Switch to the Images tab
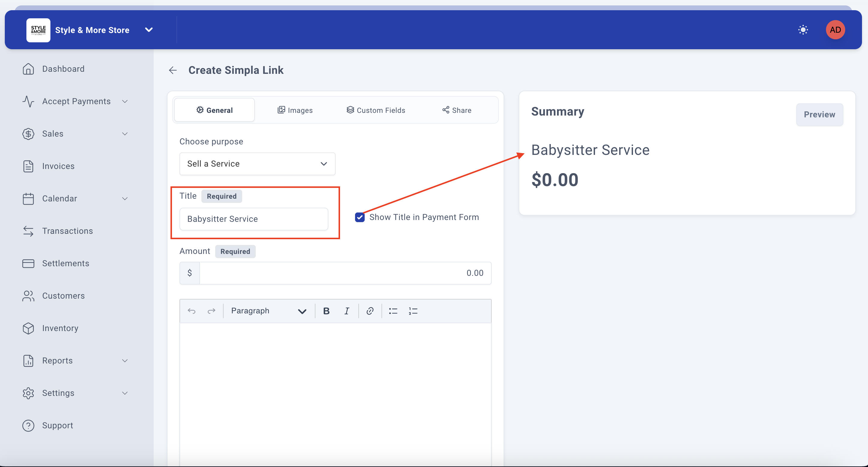Viewport: 868px width, 467px height. coord(295,110)
